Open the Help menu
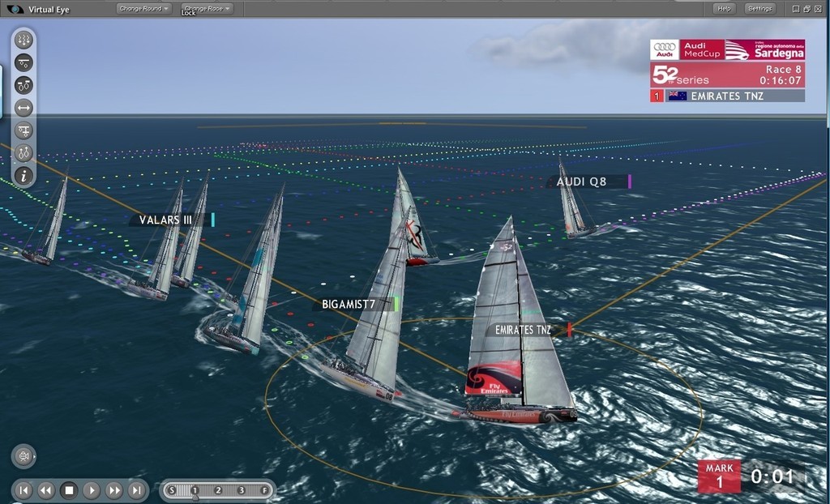This screenshot has width=830, height=504. tap(724, 8)
